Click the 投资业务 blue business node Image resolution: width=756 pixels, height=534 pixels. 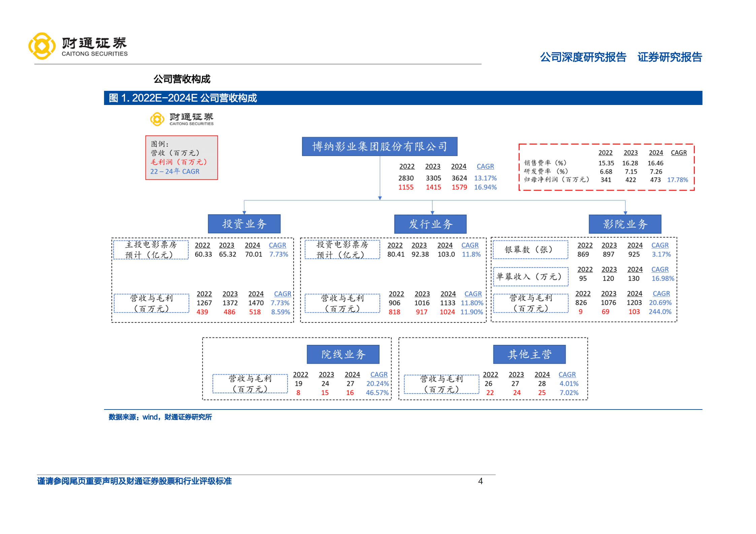pyautogui.click(x=244, y=224)
